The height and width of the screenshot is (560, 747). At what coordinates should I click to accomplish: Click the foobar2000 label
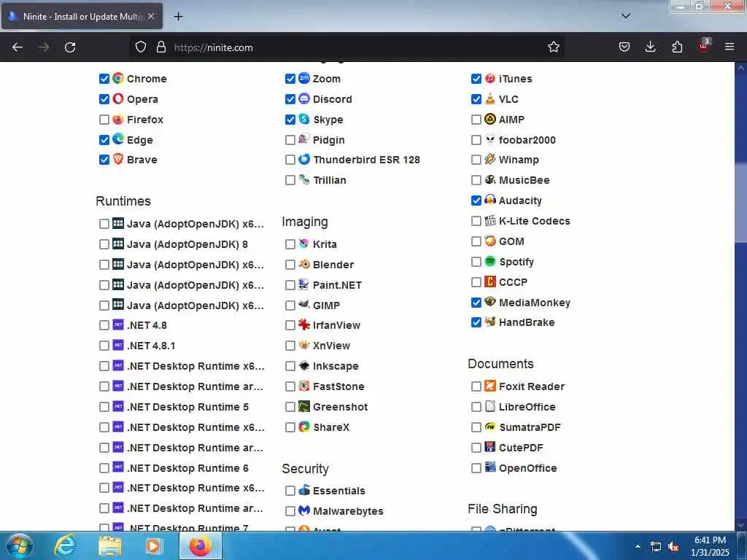pos(527,140)
